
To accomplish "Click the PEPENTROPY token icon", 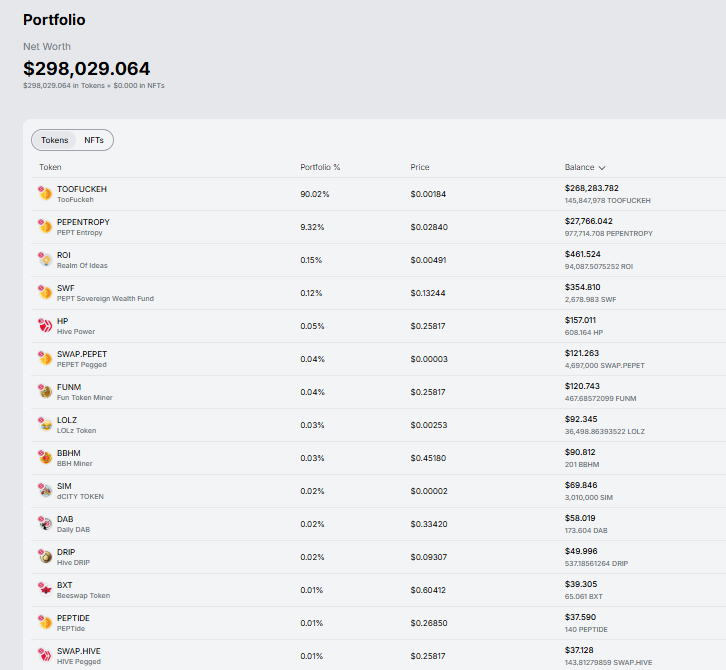I will [x=45, y=226].
